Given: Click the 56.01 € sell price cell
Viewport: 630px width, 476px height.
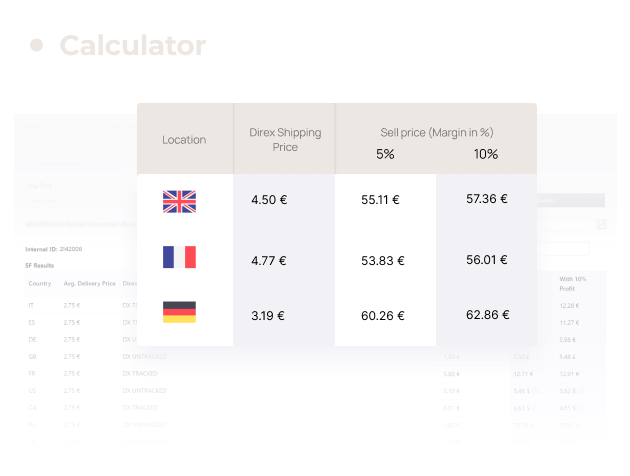Looking at the screenshot, I should pos(487,260).
